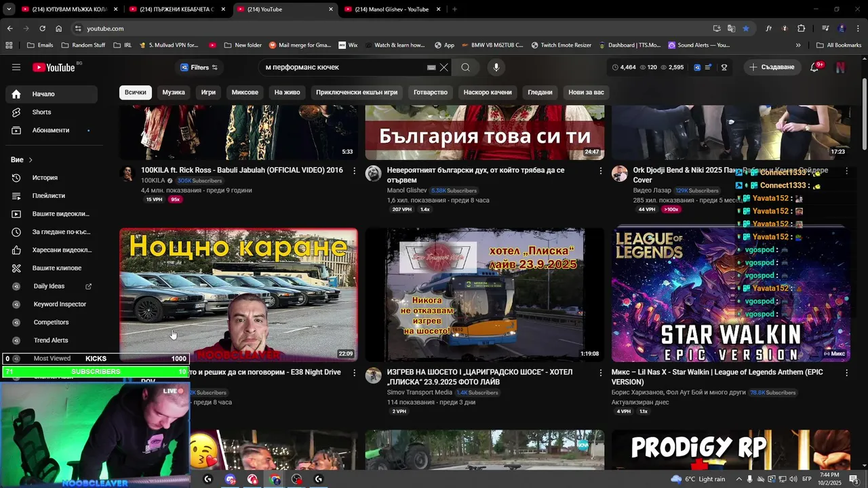Open the Създаване create button
This screenshot has height=488, width=868.
[772, 67]
